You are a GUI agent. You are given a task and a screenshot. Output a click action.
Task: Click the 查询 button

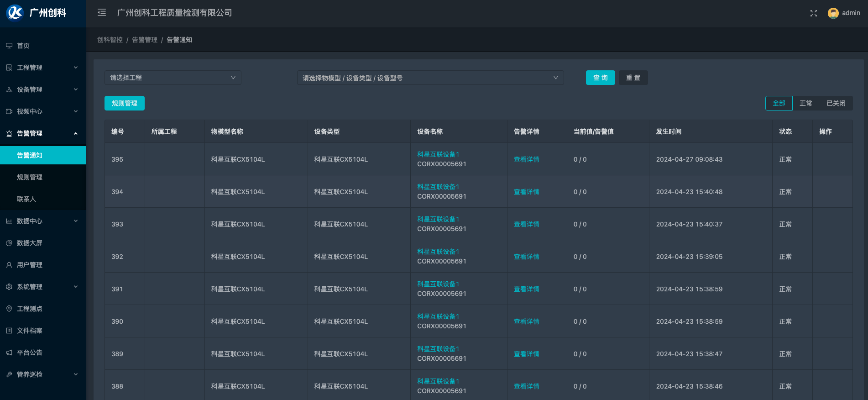[600, 78]
